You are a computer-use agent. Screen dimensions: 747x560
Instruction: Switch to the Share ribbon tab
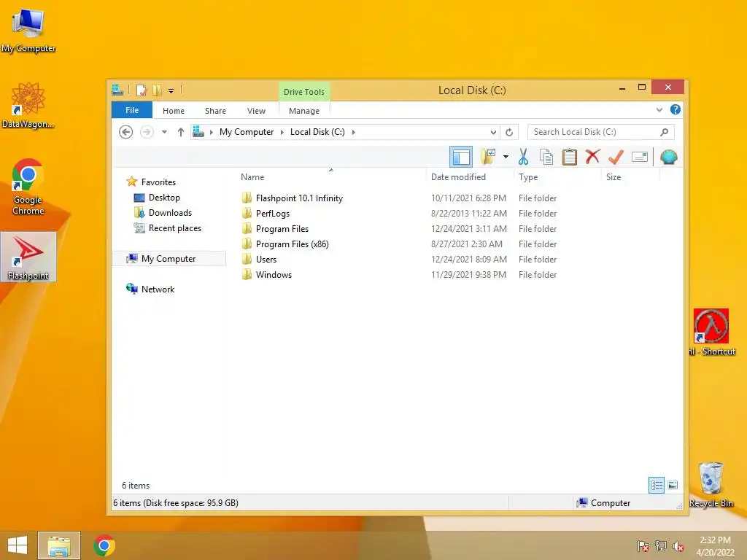(x=215, y=111)
